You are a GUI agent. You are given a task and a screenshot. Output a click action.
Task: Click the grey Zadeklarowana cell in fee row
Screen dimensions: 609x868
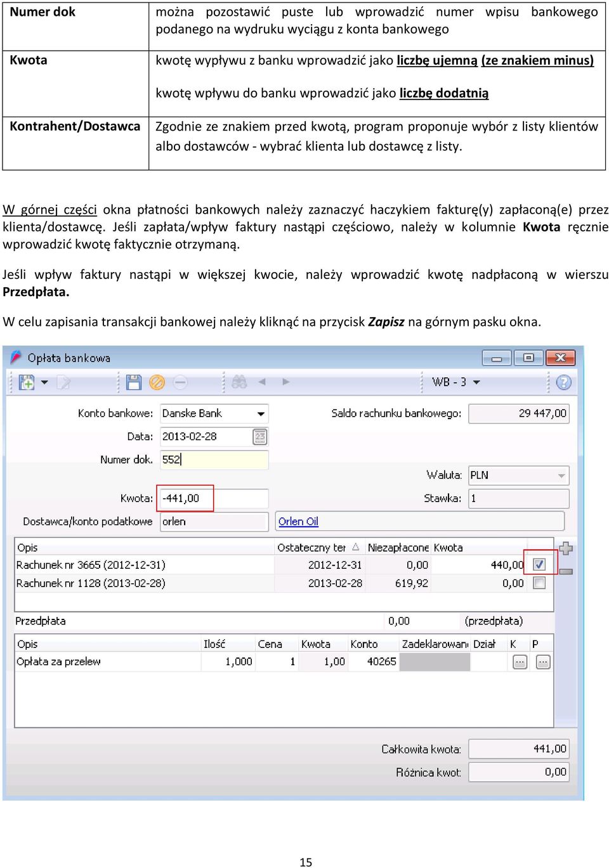[x=435, y=661]
